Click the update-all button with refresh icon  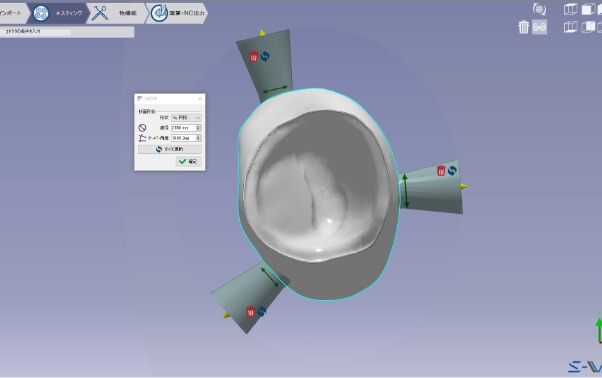[170, 149]
